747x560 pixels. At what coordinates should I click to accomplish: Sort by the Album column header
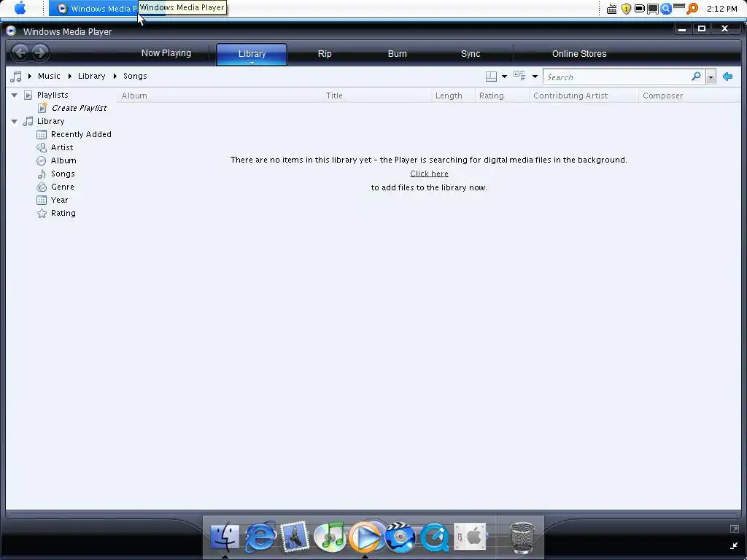(x=205, y=96)
